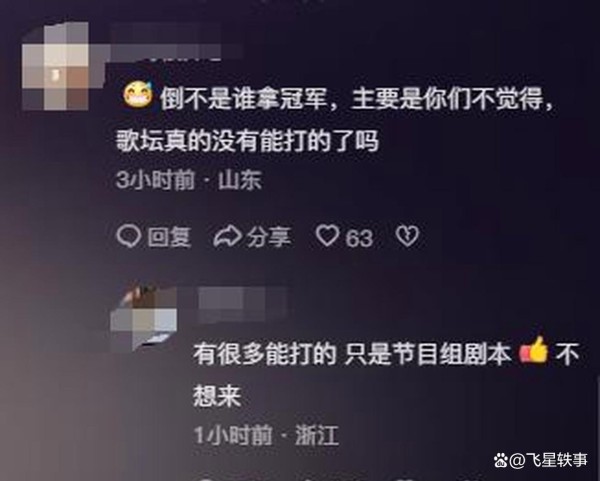Tap the speech bubble reply icon
The width and height of the screenshot is (600, 481).
[x=129, y=236]
